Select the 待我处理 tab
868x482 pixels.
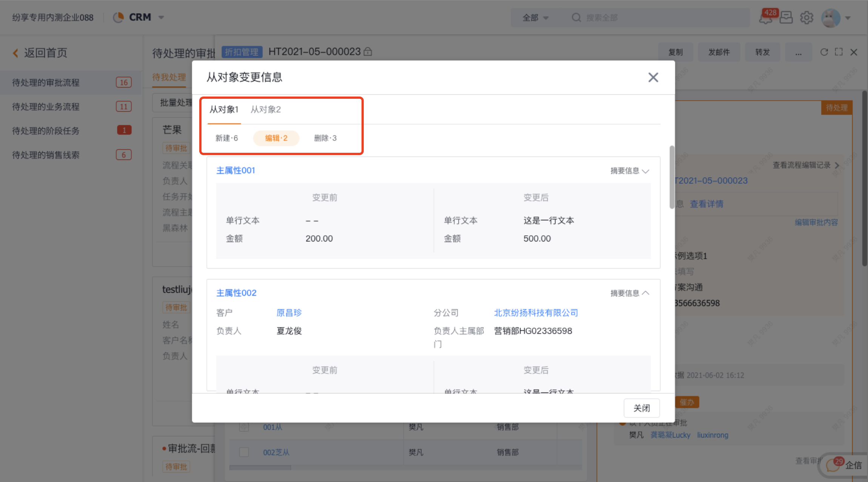click(169, 77)
